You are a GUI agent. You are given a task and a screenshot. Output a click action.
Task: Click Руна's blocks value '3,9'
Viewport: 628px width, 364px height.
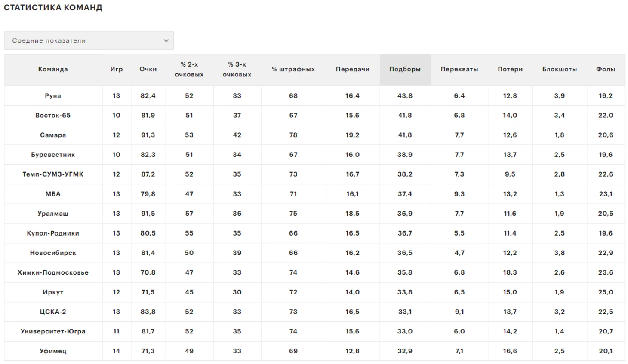(560, 96)
